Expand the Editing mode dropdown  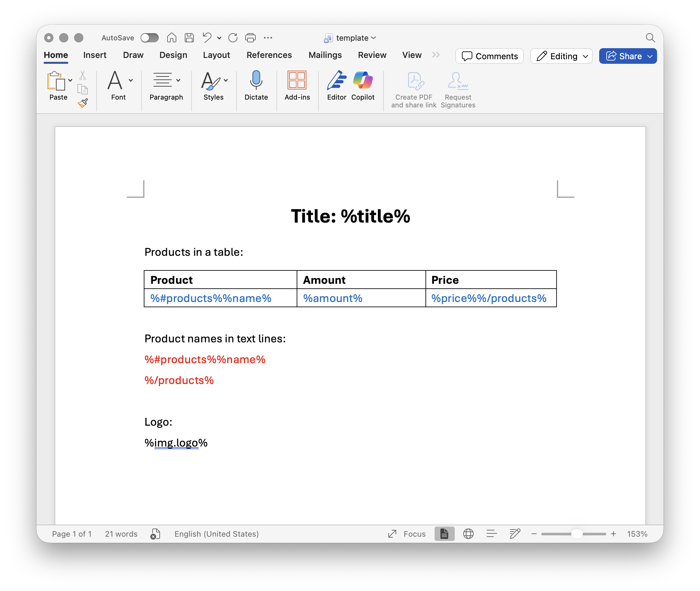[561, 56]
